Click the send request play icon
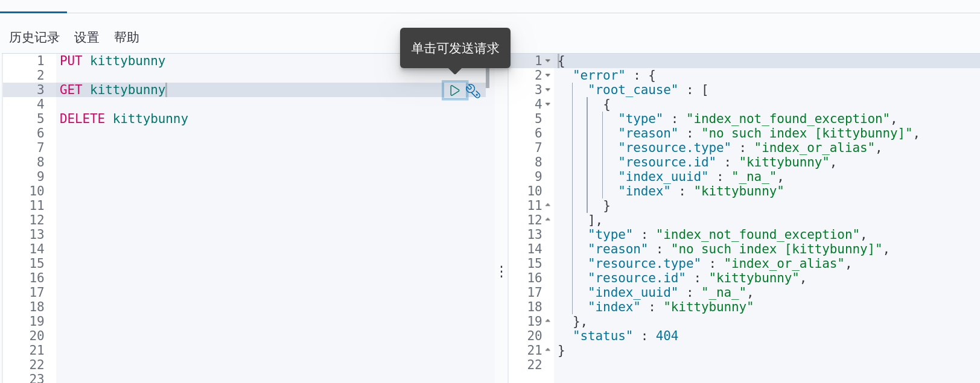Screen dimensions: 980x383 [x=454, y=90]
